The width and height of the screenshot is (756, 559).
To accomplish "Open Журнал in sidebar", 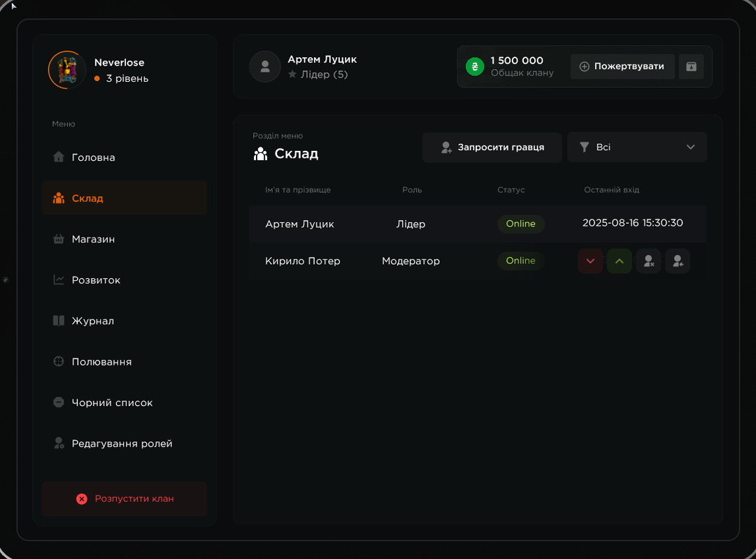I will coord(125,321).
